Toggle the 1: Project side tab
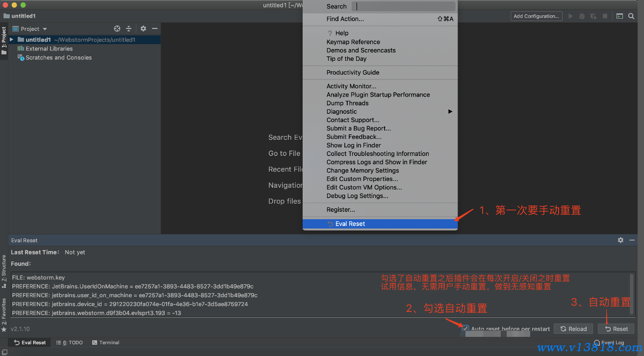The image size is (644, 356). click(4, 41)
